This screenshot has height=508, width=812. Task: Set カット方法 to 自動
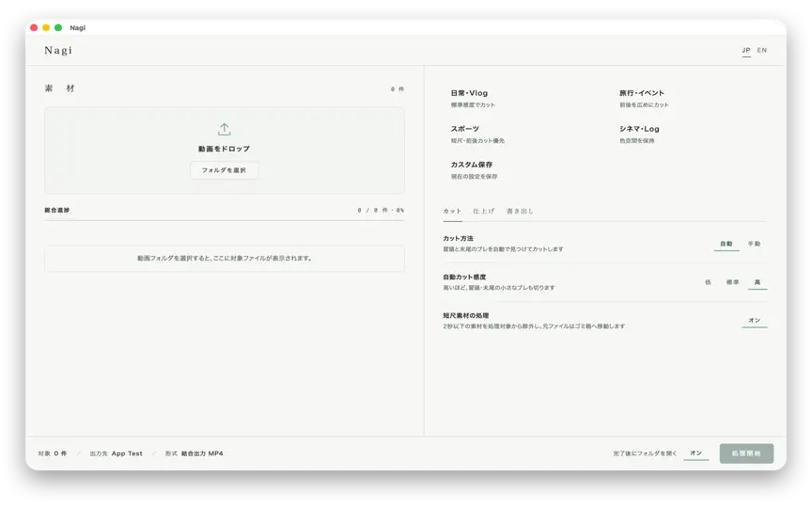[726, 244]
